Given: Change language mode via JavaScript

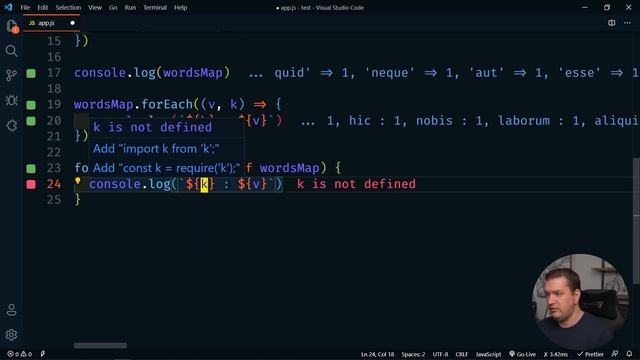Looking at the screenshot, I should 488,354.
